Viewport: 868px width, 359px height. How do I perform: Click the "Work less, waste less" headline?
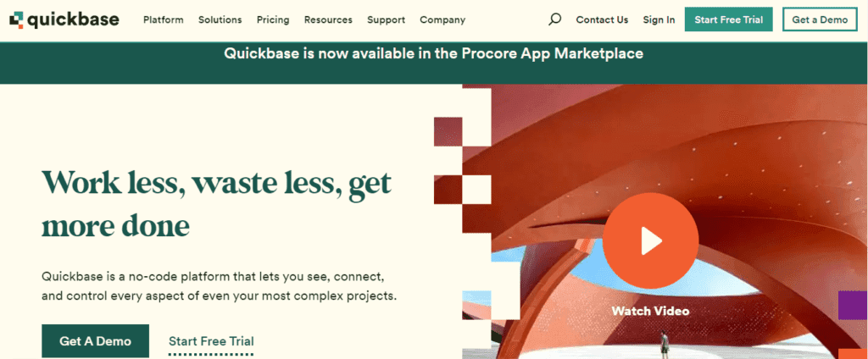pyautogui.click(x=216, y=203)
